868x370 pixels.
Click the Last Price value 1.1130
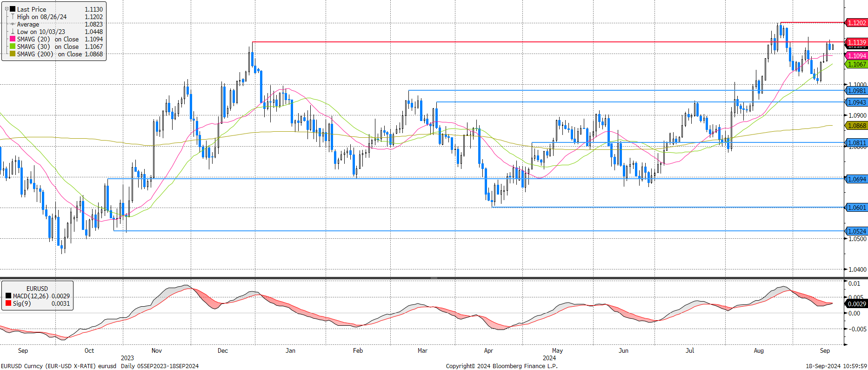coord(93,9)
